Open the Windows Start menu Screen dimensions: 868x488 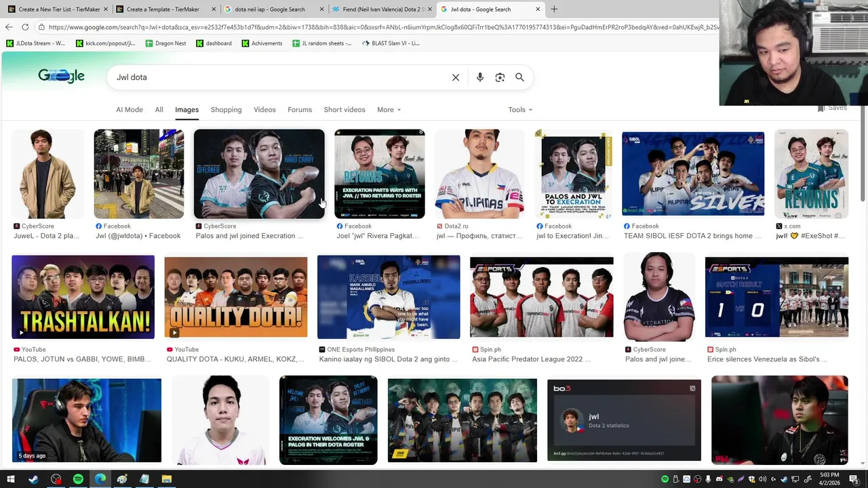point(10,479)
